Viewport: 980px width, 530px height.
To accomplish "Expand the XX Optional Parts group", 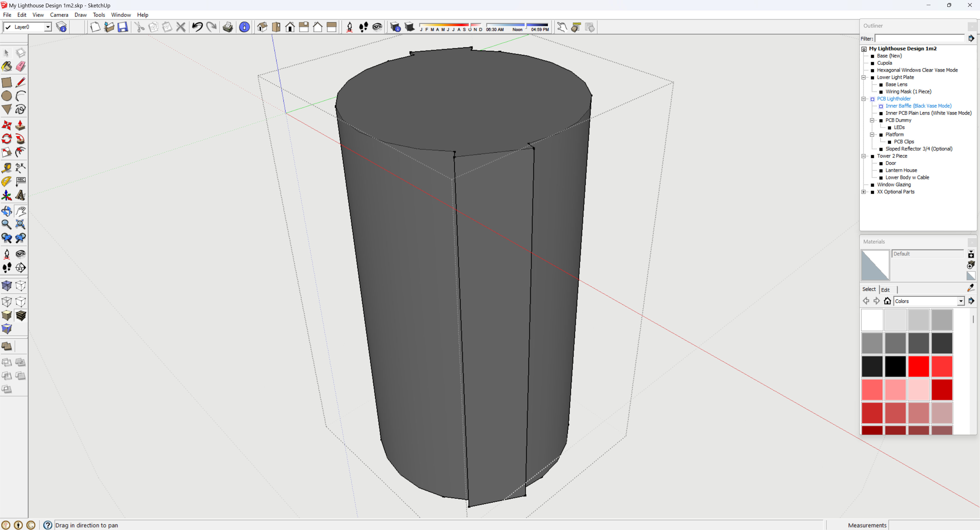I will point(864,192).
